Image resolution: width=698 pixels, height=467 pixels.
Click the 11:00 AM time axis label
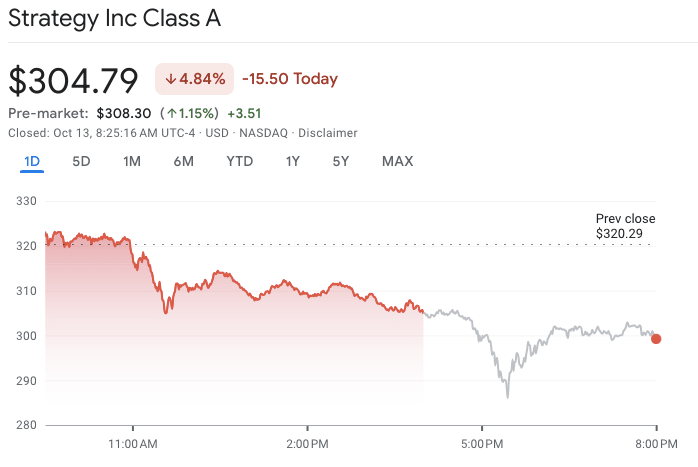pyautogui.click(x=133, y=443)
